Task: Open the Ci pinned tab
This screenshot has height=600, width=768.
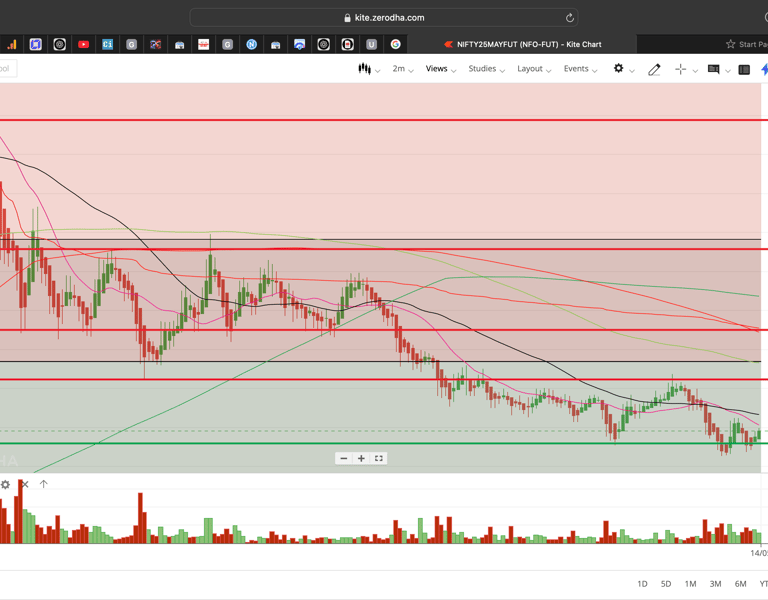Action: [107, 45]
